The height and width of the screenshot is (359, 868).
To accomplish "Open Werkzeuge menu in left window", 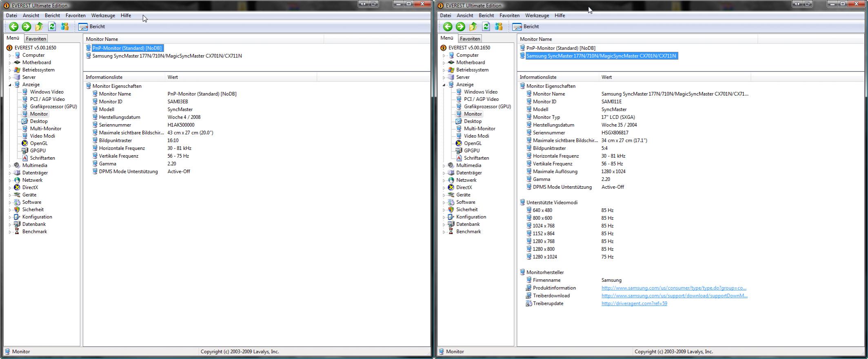I will 103,16.
